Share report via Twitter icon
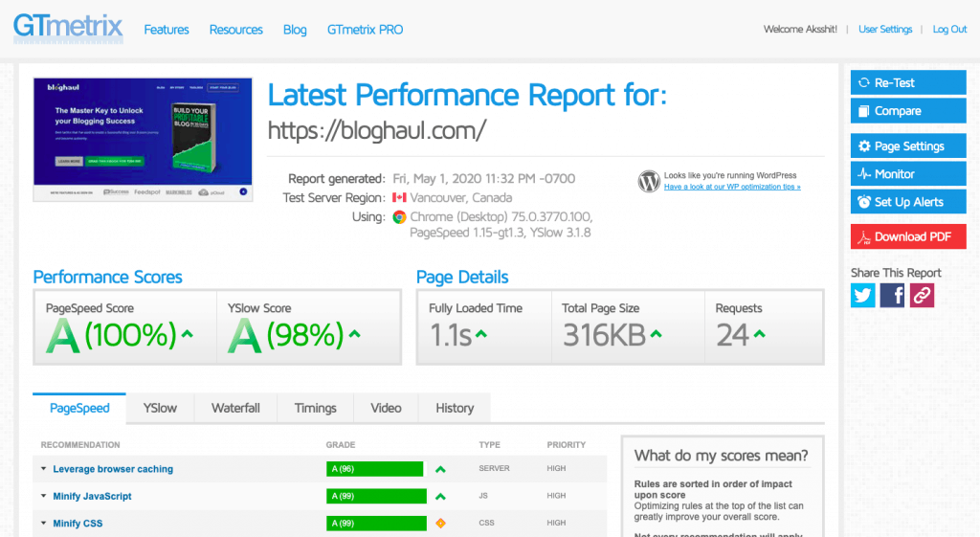This screenshot has width=980, height=537. coord(863,296)
